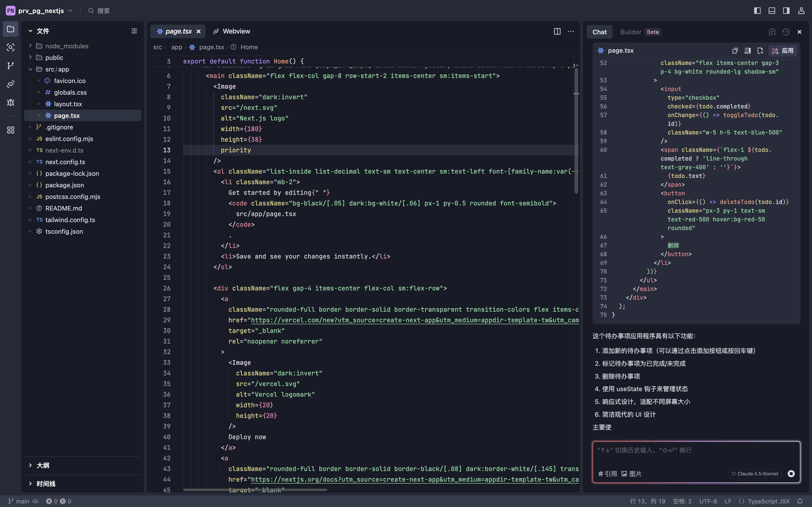Open the prv_pg_nextjs project dropdown

[71, 10]
